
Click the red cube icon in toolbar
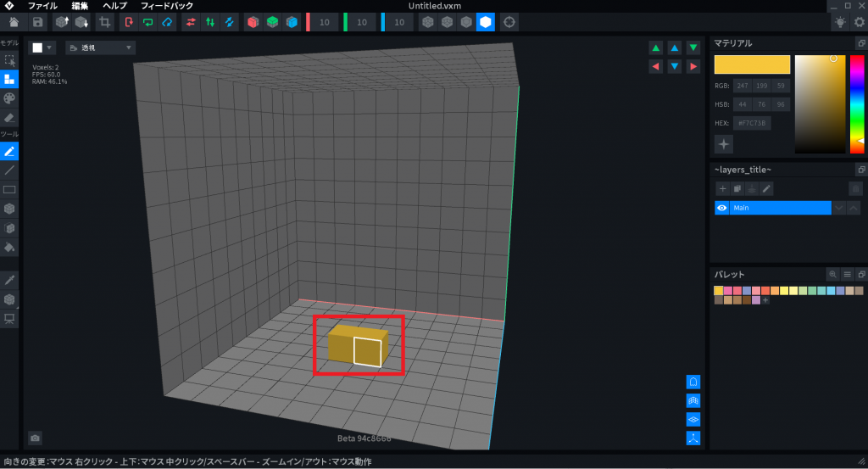252,22
